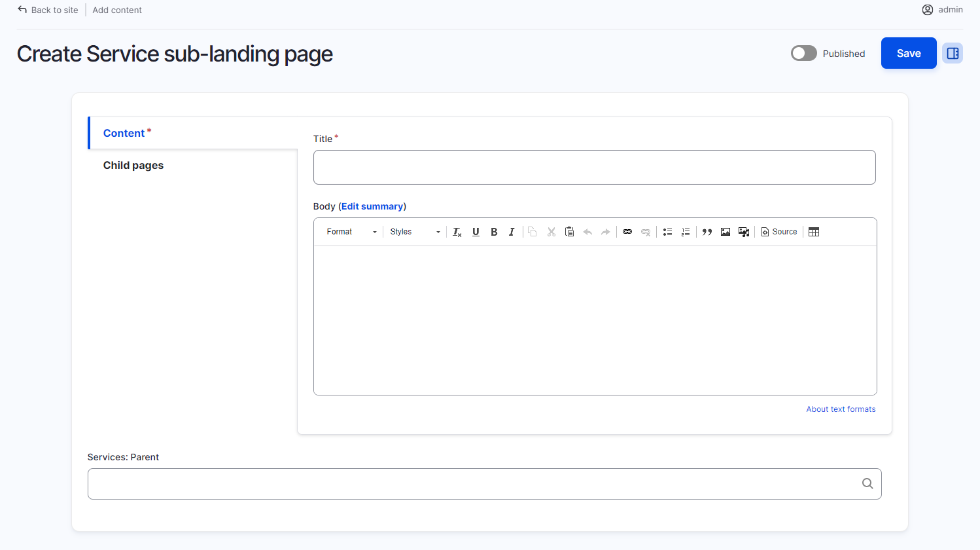Click the Save button
Viewport: 980px width, 550px height.
(909, 53)
